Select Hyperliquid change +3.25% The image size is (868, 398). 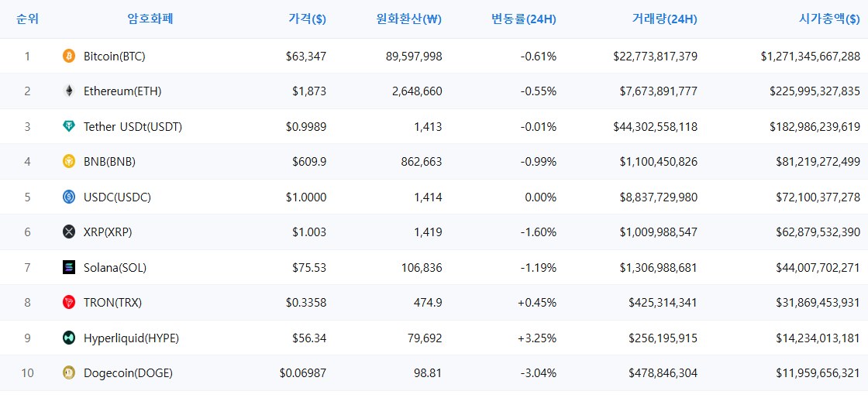(x=537, y=338)
